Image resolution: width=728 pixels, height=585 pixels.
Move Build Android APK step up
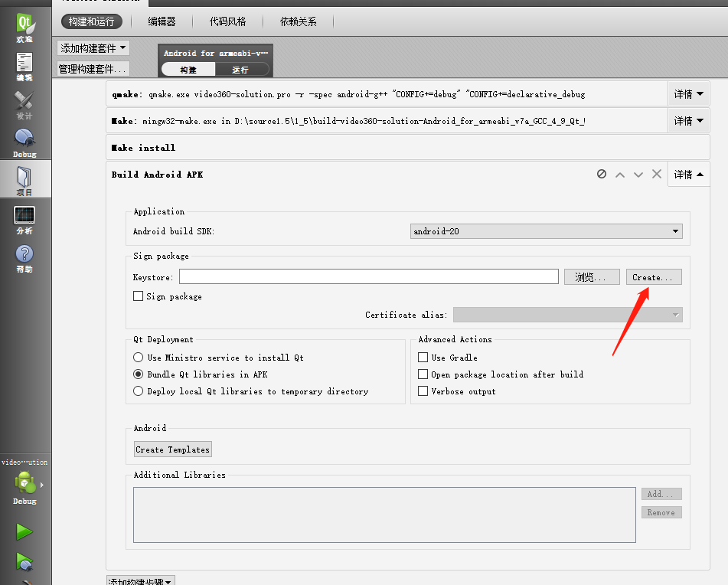click(620, 175)
